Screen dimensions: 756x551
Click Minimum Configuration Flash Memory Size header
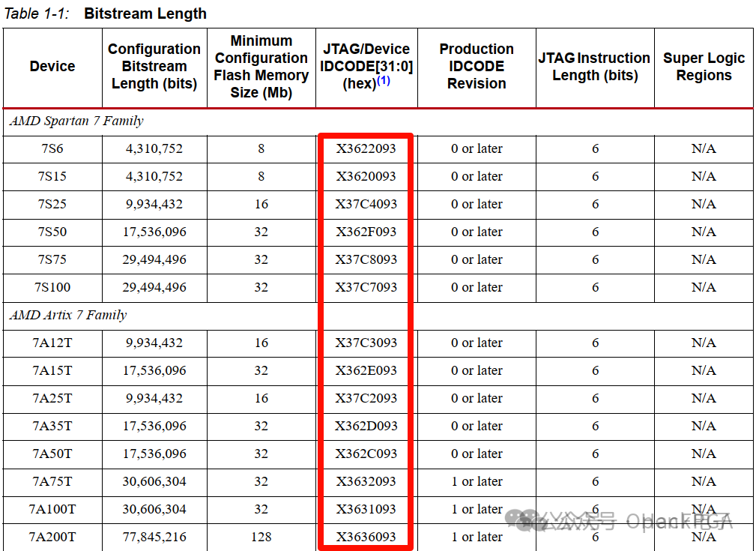pyautogui.click(x=261, y=67)
